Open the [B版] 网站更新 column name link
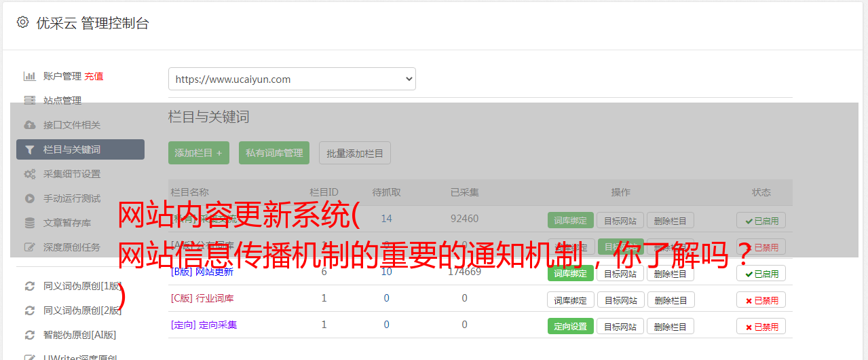The height and width of the screenshot is (360, 868). click(x=202, y=272)
